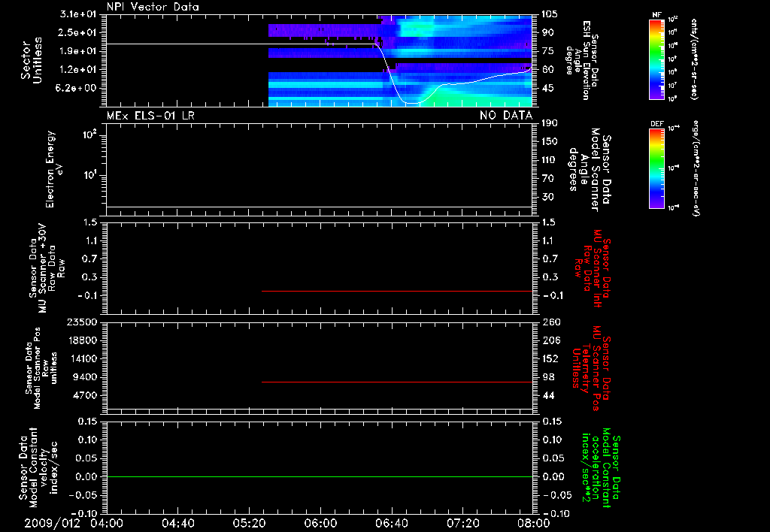Click the ESH Sun Elevation Angle label
770x532 pixels.
pos(583,60)
